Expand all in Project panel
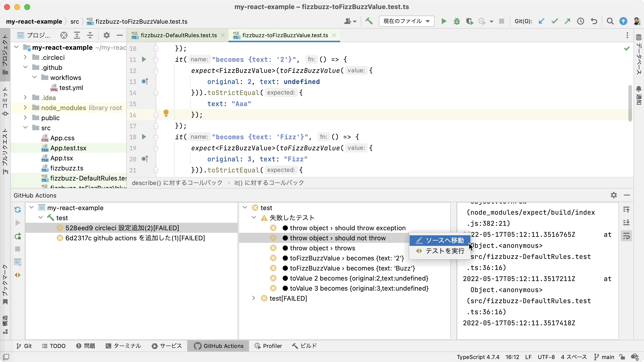Viewport: 644px width, 362px height. (77, 35)
